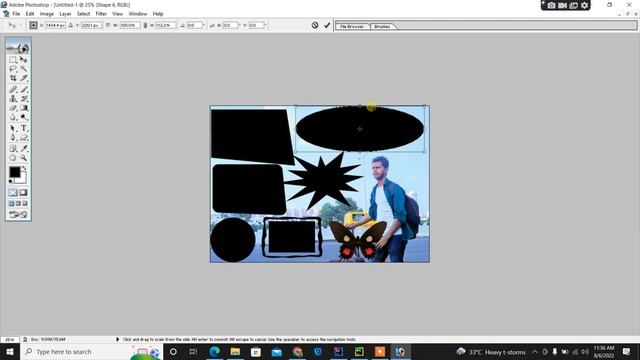
Task: Toggle relative positioning triangle icon
Action: coord(71,25)
